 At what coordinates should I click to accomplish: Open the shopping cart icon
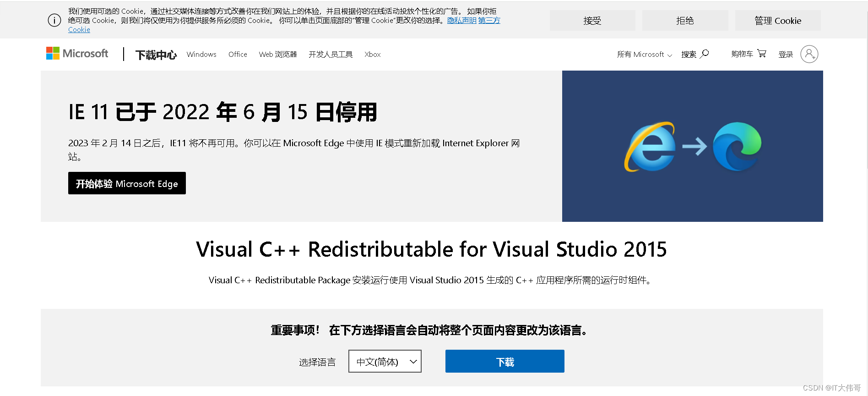click(762, 54)
